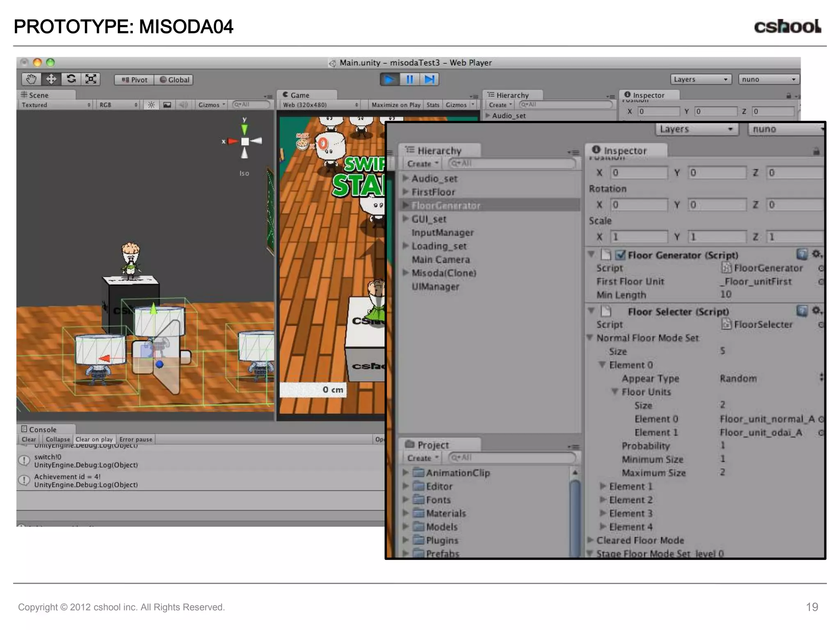Expand the Cleared Floor Mode foldout
Viewport: 840px width, 630px height.
[x=590, y=540]
